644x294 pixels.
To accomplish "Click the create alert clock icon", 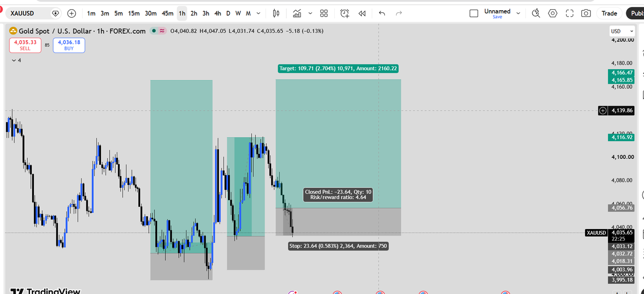I will point(345,13).
